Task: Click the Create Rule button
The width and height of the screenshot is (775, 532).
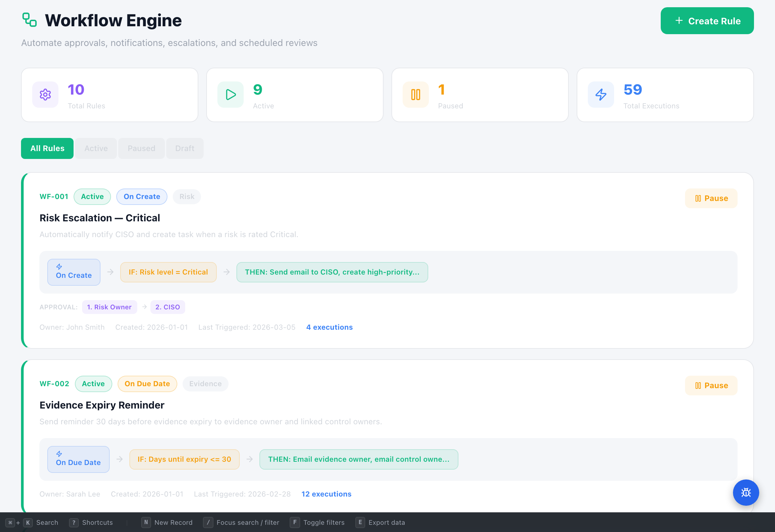Action: [707, 21]
